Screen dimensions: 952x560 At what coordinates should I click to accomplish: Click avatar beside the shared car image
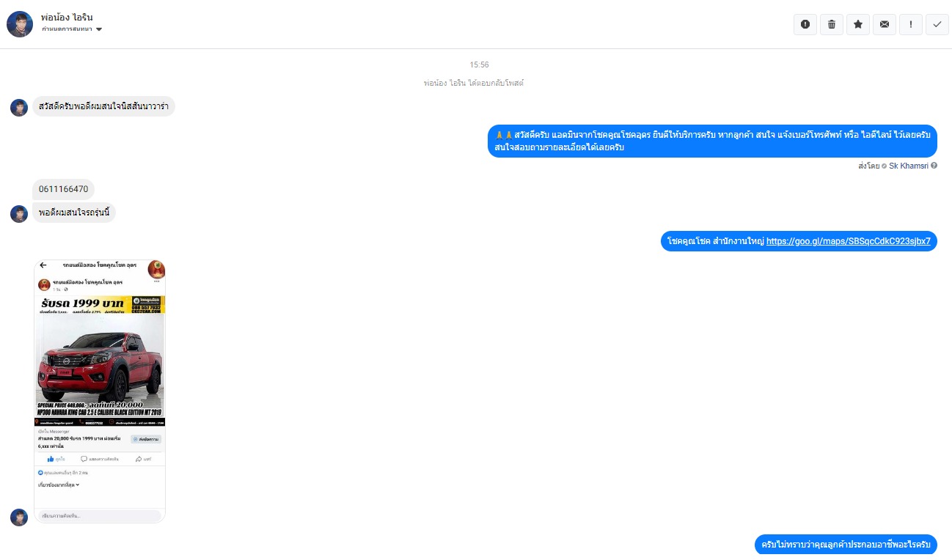(x=19, y=517)
